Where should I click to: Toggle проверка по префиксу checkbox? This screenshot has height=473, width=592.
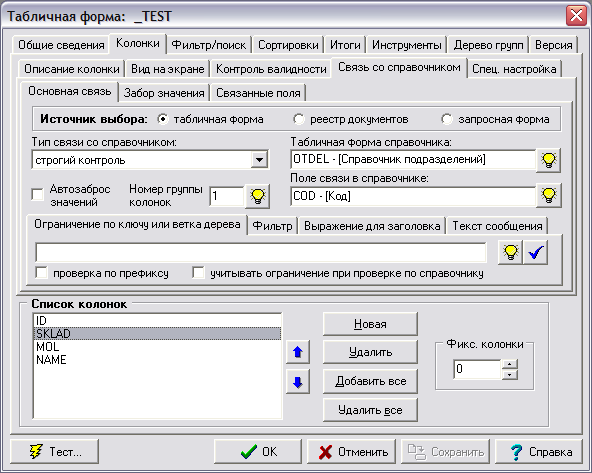click(x=41, y=273)
